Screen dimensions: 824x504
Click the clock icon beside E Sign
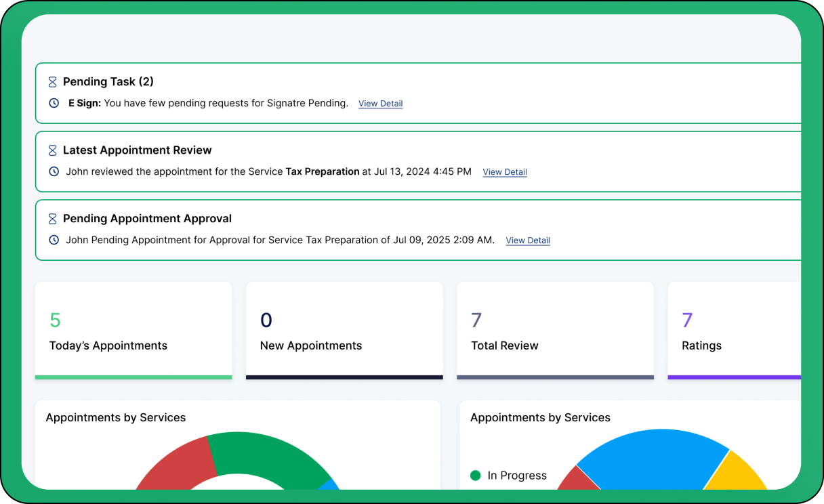pyautogui.click(x=54, y=104)
